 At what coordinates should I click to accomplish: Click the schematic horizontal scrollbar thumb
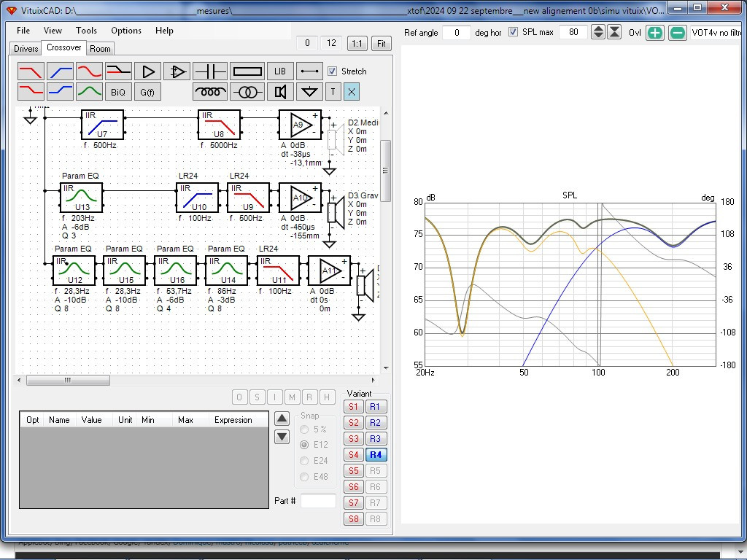coord(68,380)
